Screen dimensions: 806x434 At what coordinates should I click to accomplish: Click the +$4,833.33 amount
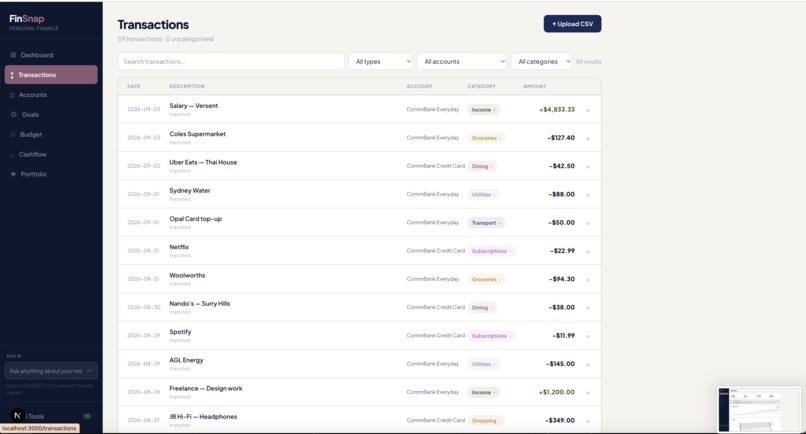coord(557,110)
